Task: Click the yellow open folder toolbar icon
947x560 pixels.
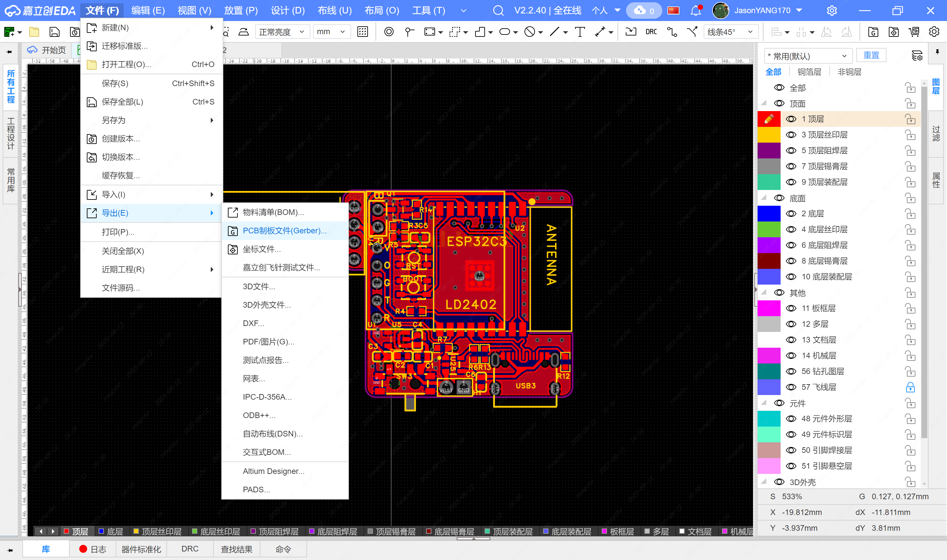Action: tap(34, 32)
